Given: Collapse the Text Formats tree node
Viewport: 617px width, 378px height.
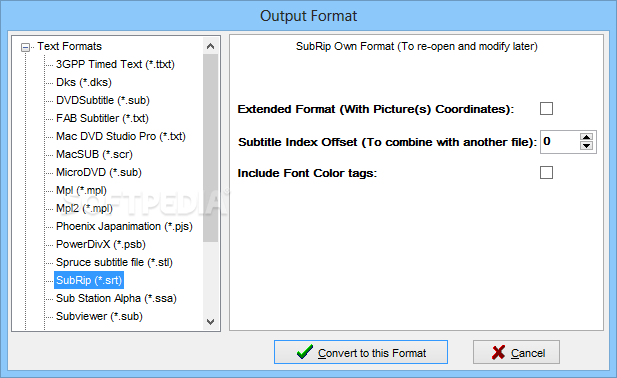Looking at the screenshot, I should pos(26,48).
